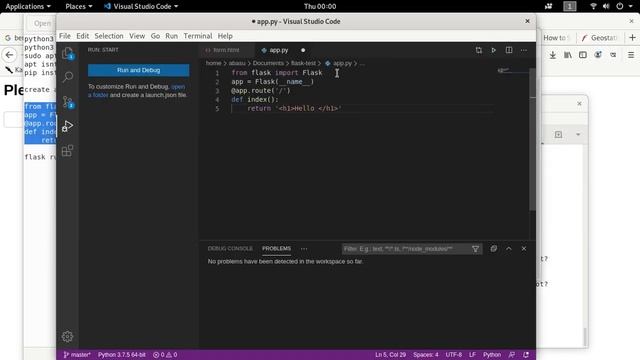The height and width of the screenshot is (360, 640).
Task: Change file encoding UTF-8
Action: click(x=453, y=355)
